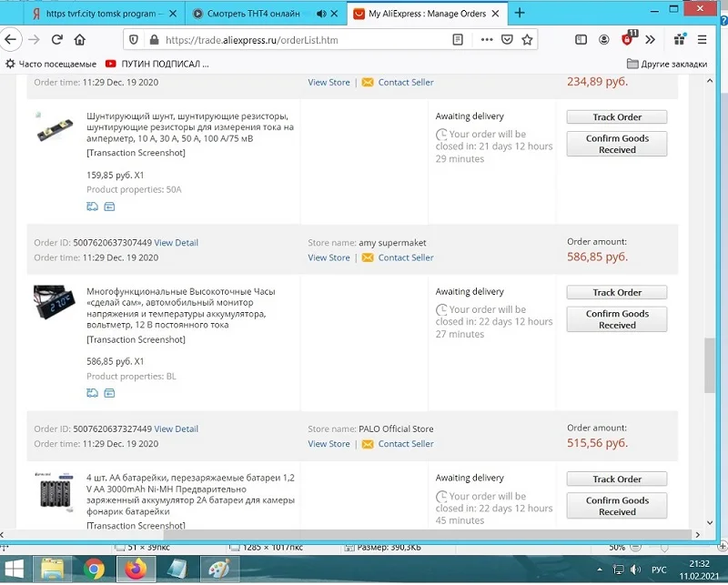This screenshot has height=585, width=728.
Task: Track Order for the shunt resistor item
Action: pos(617,117)
